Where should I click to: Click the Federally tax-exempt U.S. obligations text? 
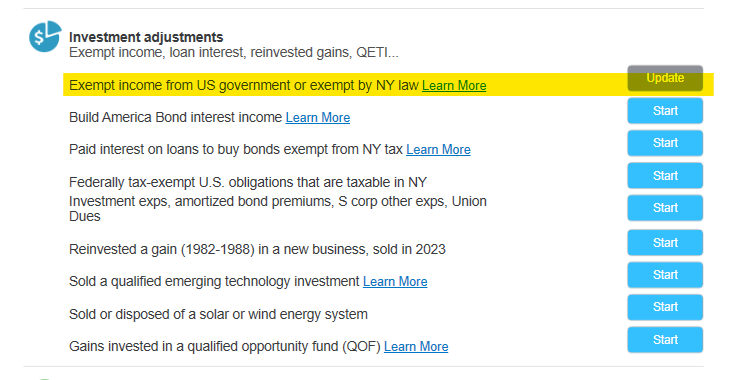click(248, 182)
